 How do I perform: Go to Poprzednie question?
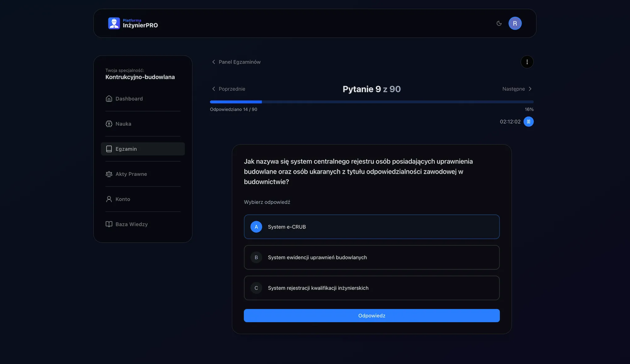(229, 89)
